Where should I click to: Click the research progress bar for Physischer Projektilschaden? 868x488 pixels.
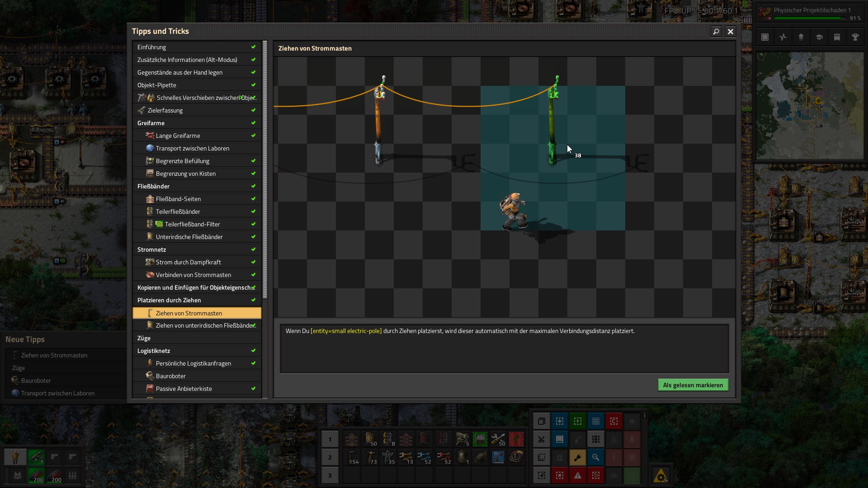pos(810,19)
